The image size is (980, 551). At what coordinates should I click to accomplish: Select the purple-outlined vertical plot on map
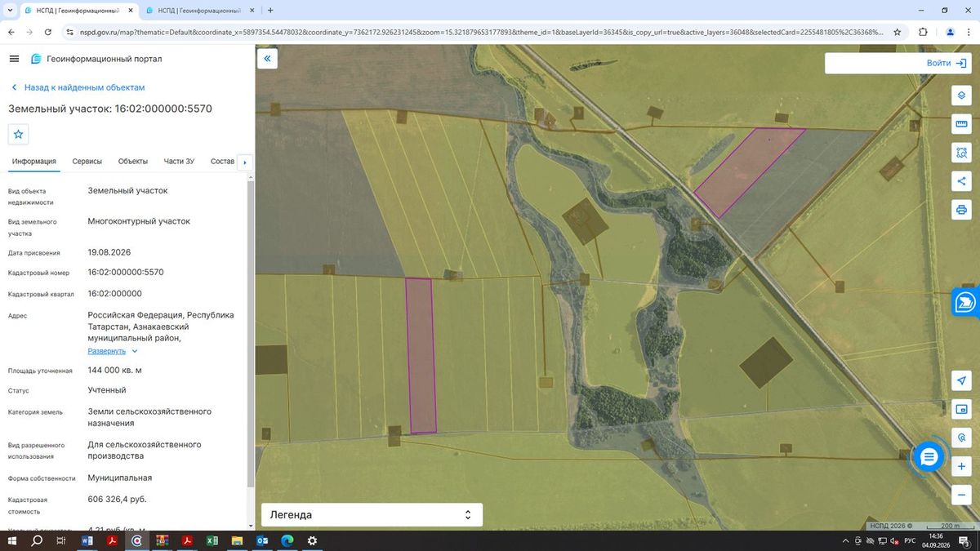click(x=421, y=355)
